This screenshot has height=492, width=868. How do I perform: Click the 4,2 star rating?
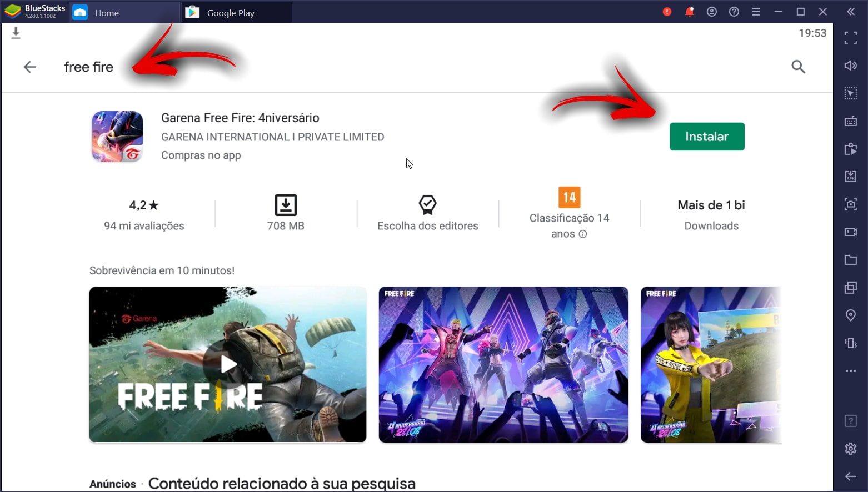pyautogui.click(x=144, y=205)
